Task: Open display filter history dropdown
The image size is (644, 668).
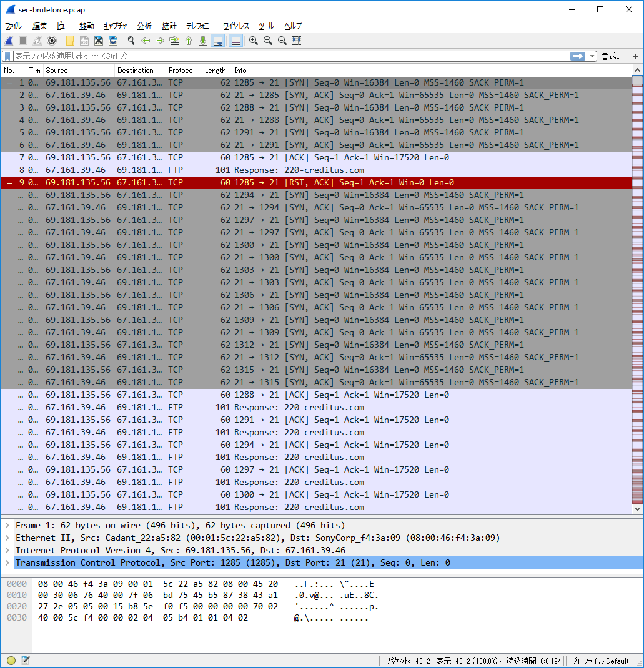Action: click(x=592, y=56)
